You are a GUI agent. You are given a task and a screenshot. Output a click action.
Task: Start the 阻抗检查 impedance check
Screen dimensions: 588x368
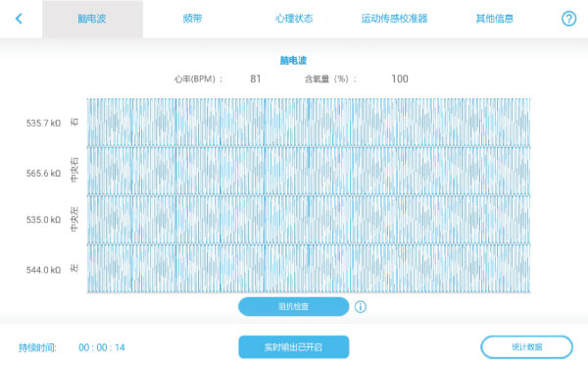pyautogui.click(x=294, y=306)
